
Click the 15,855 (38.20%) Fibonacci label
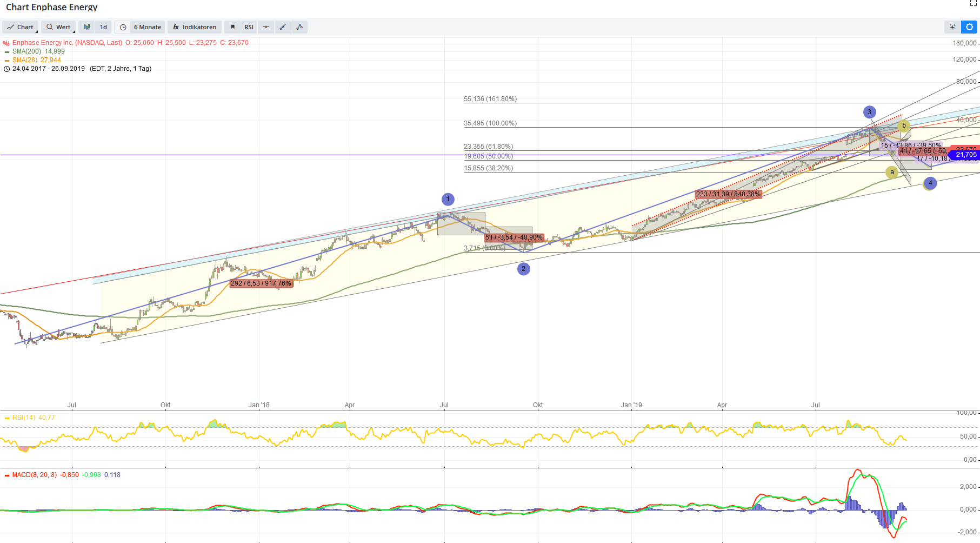click(x=489, y=168)
